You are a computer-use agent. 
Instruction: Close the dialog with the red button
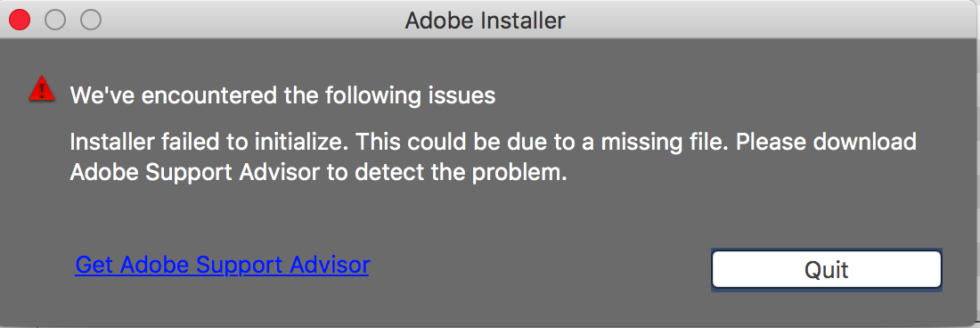coord(20,20)
